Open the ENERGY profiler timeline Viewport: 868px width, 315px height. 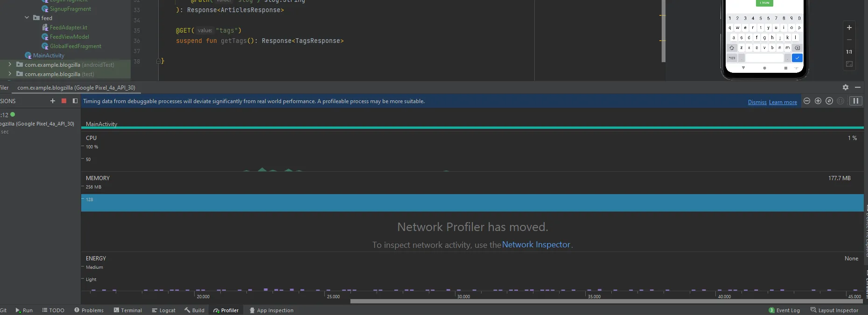[x=472, y=272]
